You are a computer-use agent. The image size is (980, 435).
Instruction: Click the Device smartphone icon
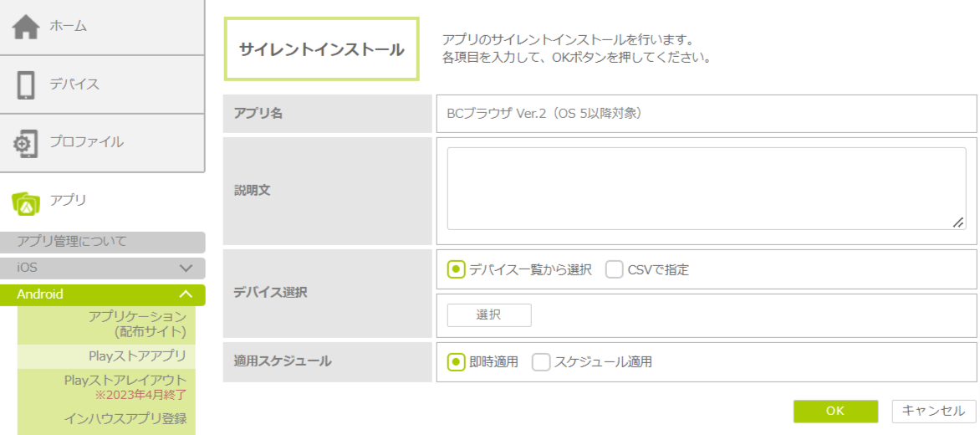coord(26,84)
